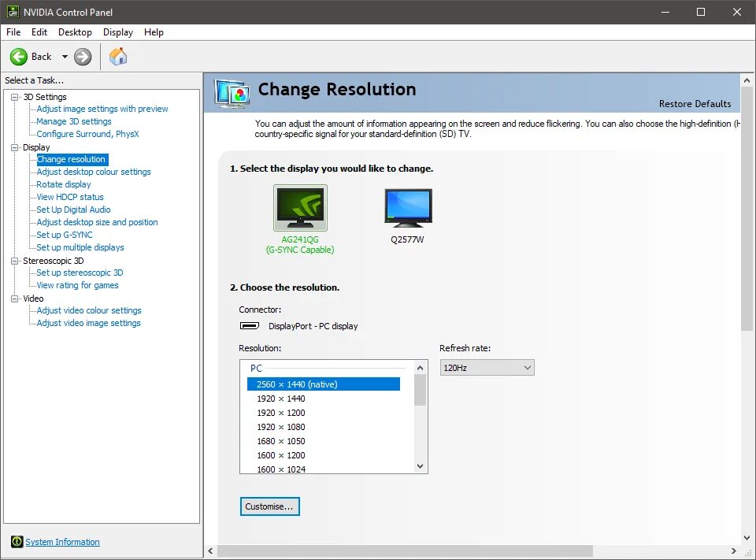Click the Change Resolution header icon
This screenshot has height=560, width=756.
pos(232,93)
